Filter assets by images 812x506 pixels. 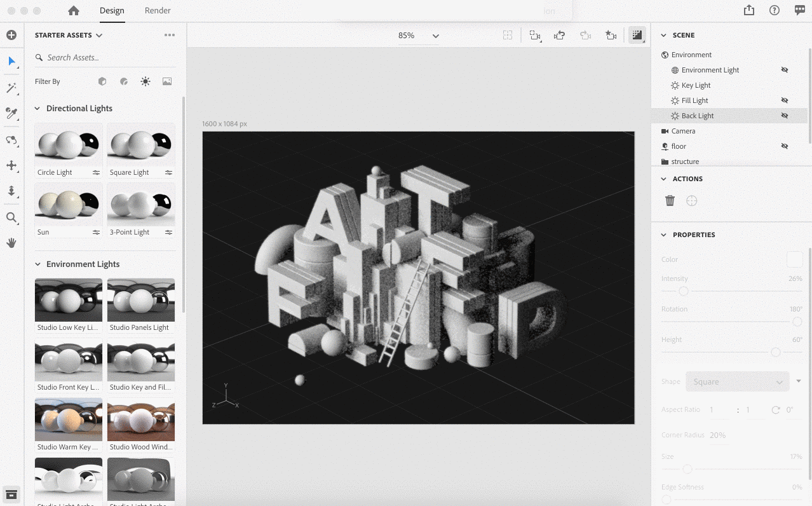pyautogui.click(x=167, y=81)
